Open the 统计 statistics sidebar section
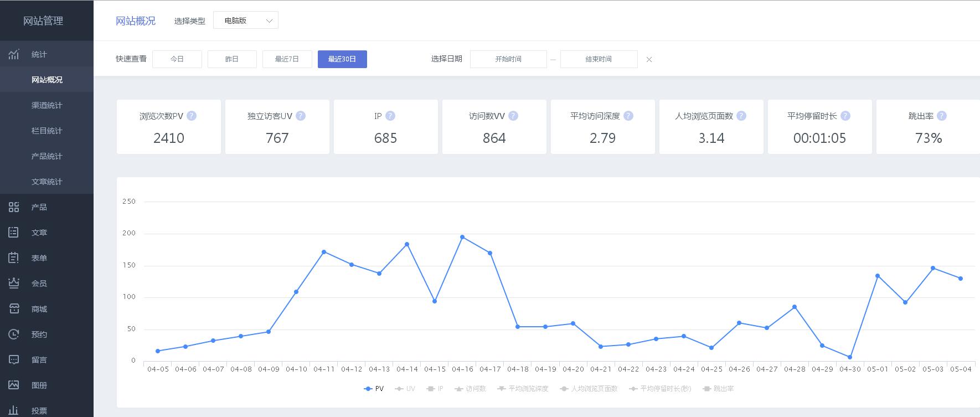The image size is (980, 417). [47, 54]
